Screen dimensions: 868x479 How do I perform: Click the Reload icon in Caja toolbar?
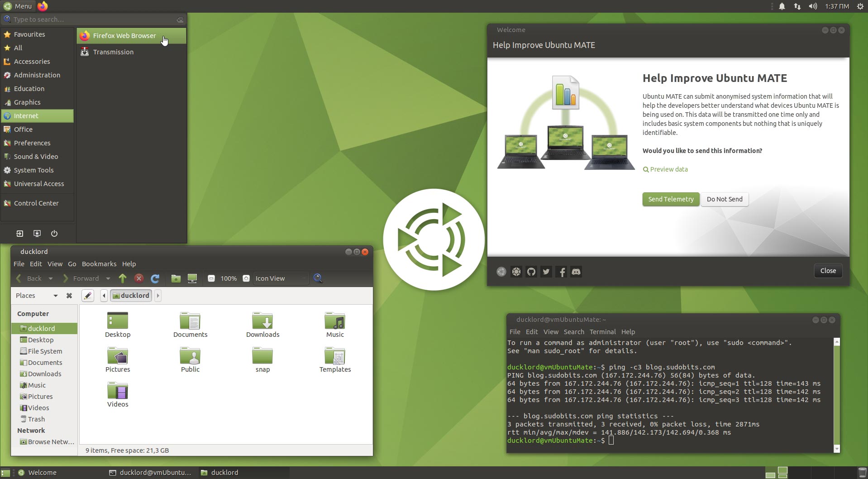(x=155, y=278)
